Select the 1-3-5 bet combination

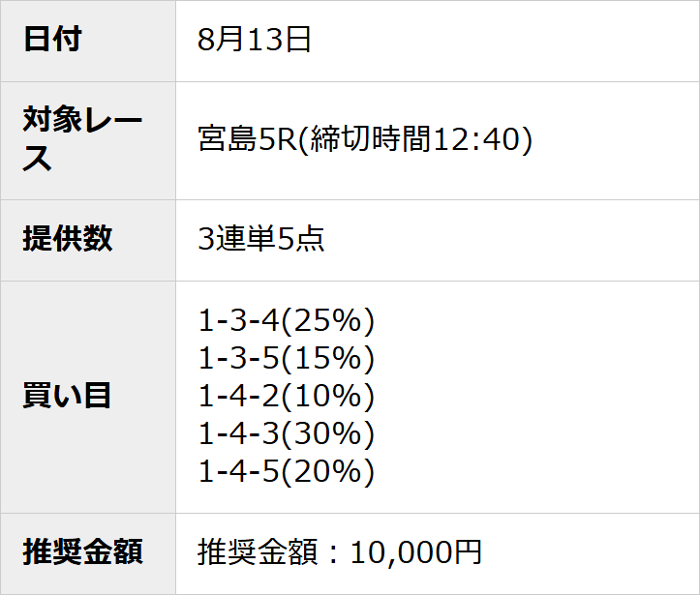click(238, 358)
